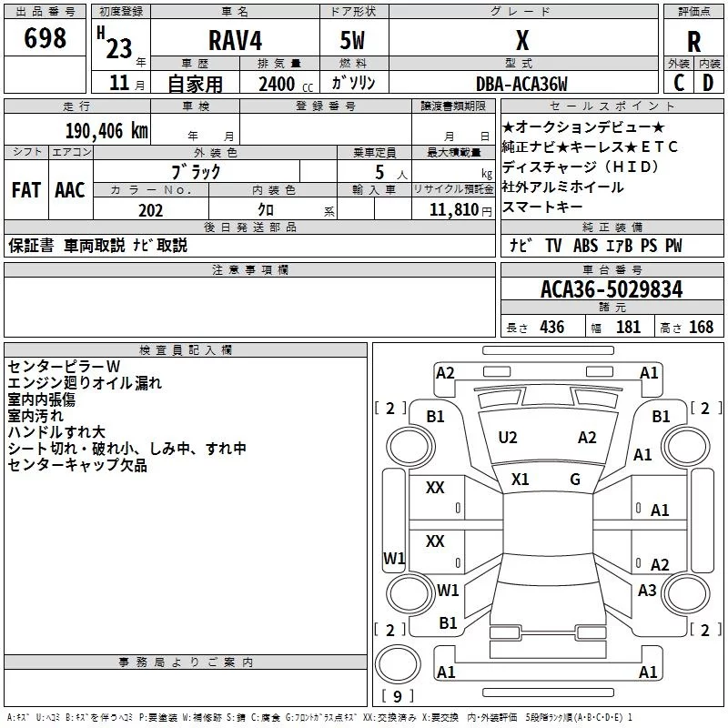Select note センターキャップ欠品
Image resolution: width=728 pixels, height=728 pixels.
tap(77, 465)
